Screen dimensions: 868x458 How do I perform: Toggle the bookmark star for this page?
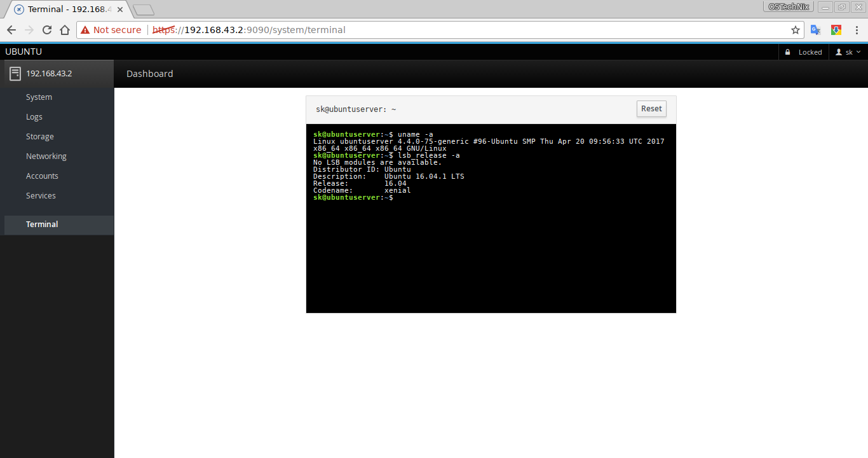796,29
